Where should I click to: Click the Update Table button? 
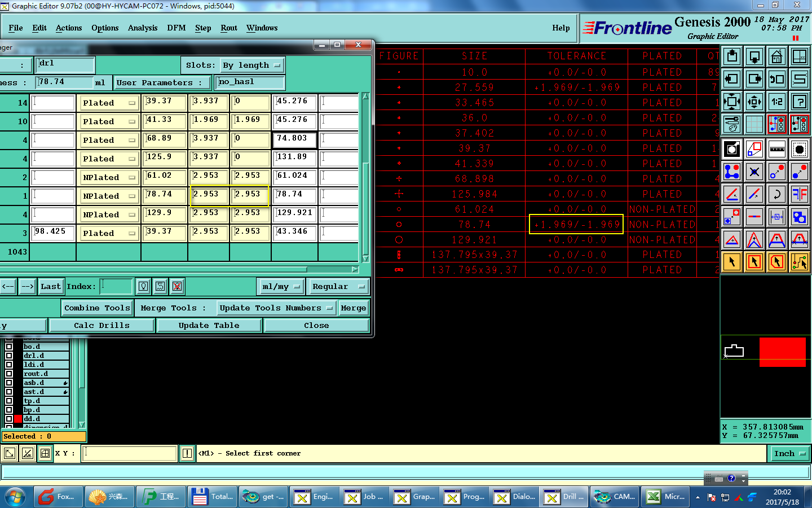coord(209,326)
